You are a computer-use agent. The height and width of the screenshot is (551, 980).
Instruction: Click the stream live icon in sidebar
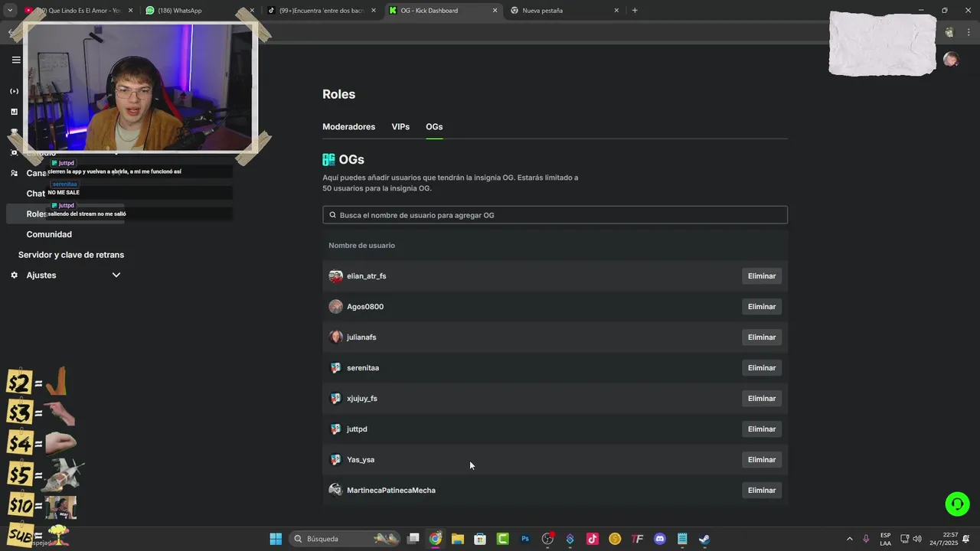pyautogui.click(x=14, y=91)
